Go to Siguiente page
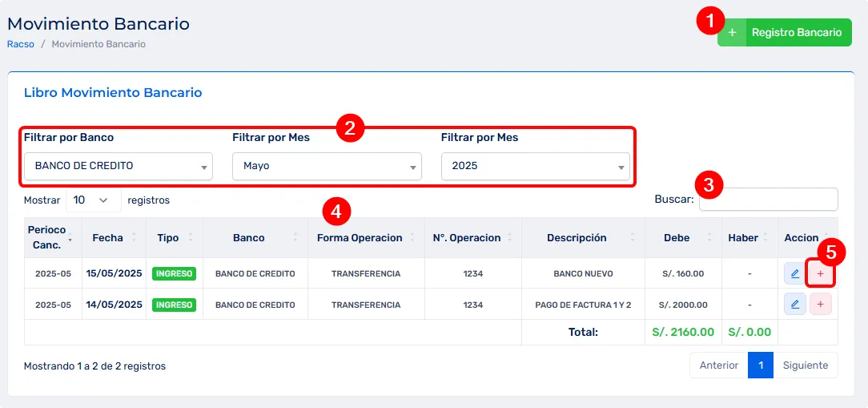Viewport: 868px width, 408px height. 805,366
